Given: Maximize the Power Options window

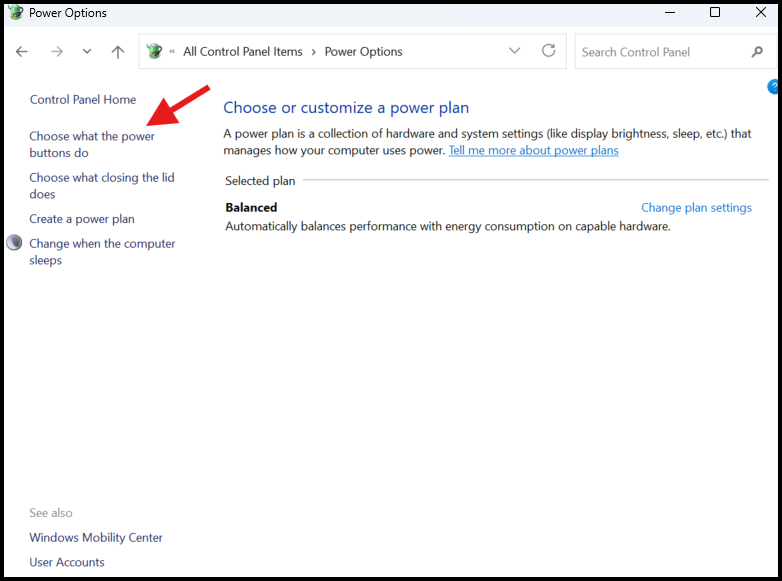Looking at the screenshot, I should point(715,12).
